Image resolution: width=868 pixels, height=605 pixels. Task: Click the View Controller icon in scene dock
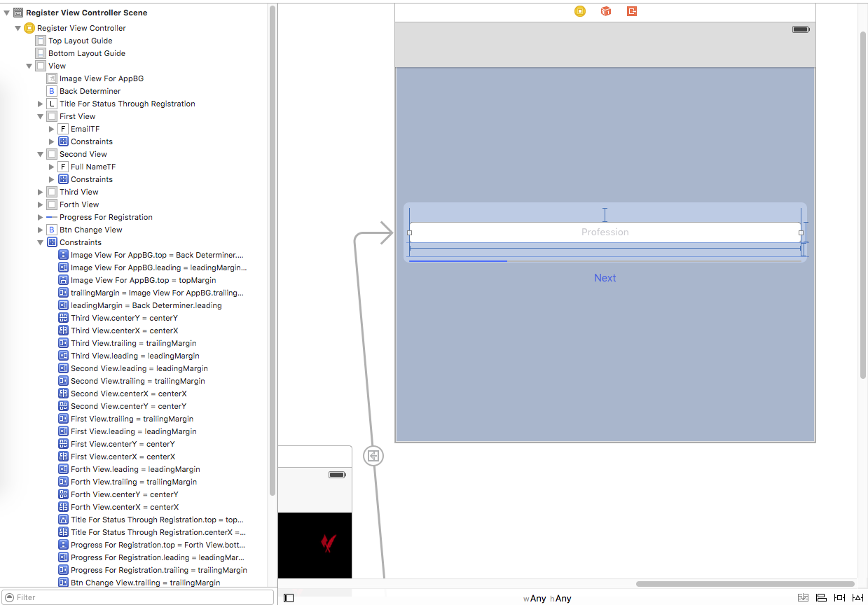(x=580, y=11)
